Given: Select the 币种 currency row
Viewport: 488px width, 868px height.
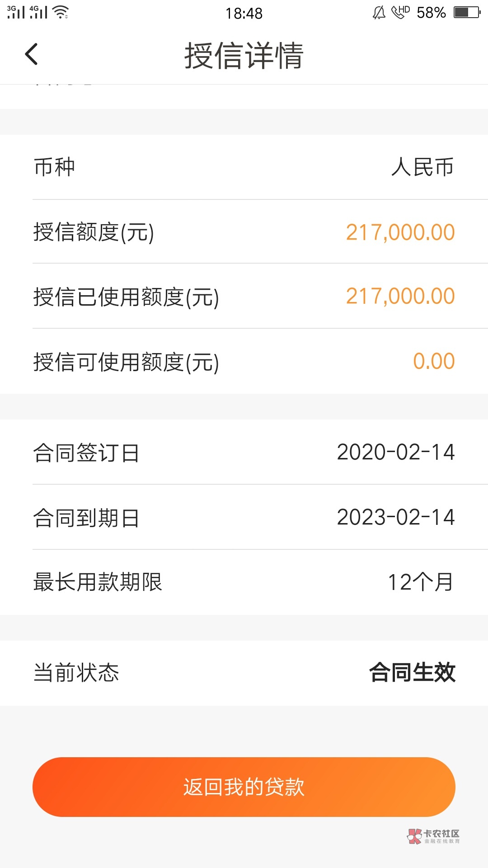Looking at the screenshot, I should click(x=244, y=167).
